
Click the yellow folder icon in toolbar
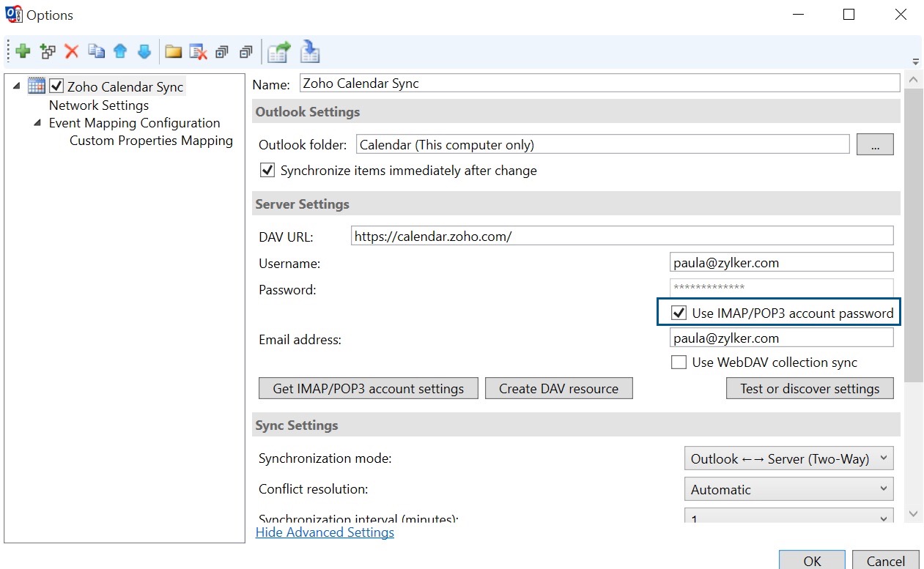click(x=173, y=51)
